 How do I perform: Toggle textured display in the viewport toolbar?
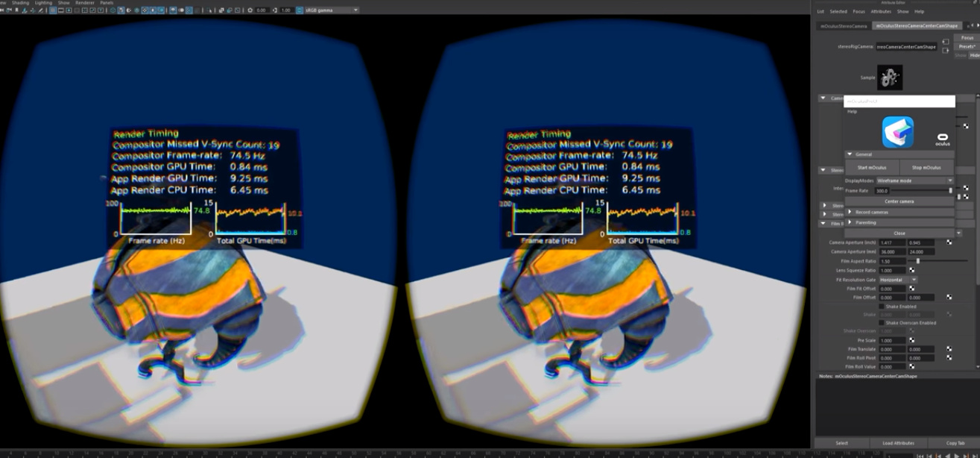pos(145,10)
